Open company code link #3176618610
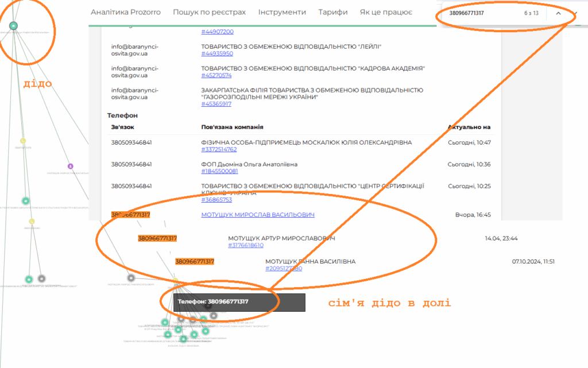Viewport: 588px width, 368px height. point(246,245)
